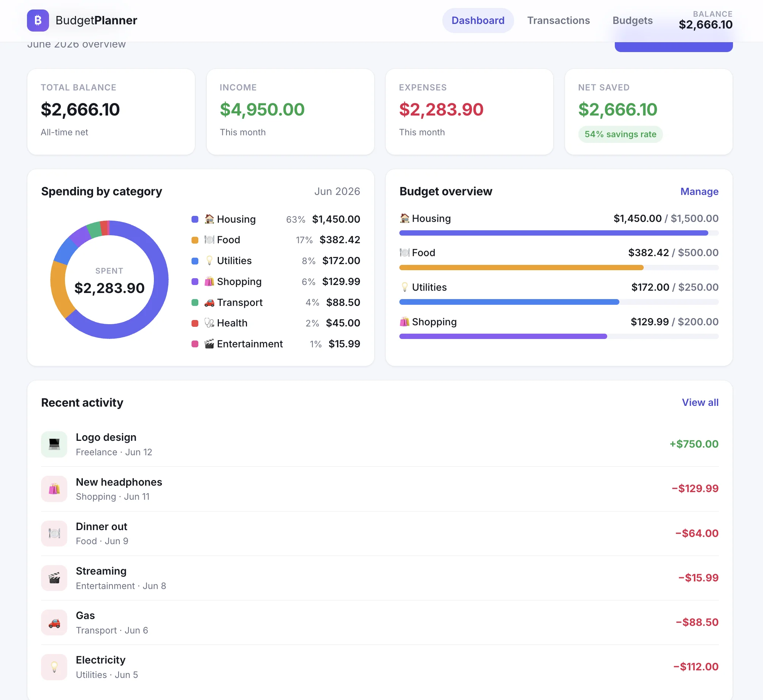Click the shopping bags icon beside New headphones
Viewport: 763px width, 700px height.
pos(54,489)
